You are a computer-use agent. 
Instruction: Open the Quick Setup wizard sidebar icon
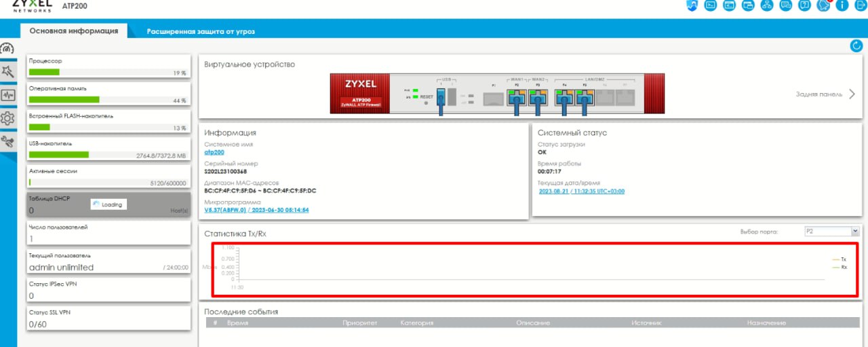click(7, 71)
